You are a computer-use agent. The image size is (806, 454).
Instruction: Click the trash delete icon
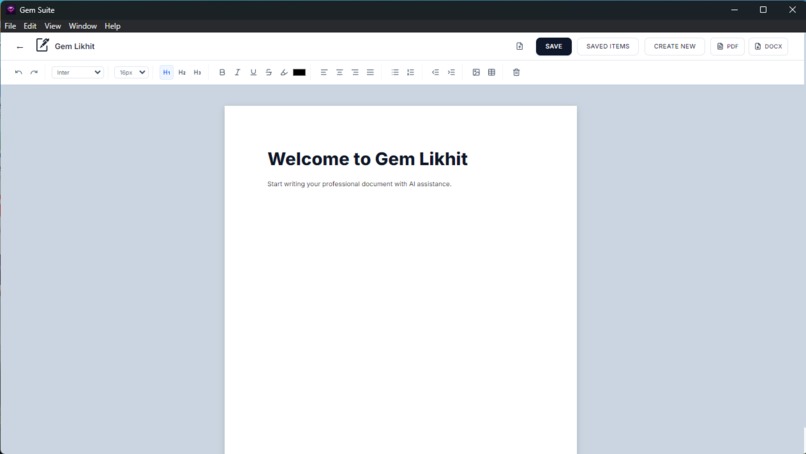click(516, 72)
